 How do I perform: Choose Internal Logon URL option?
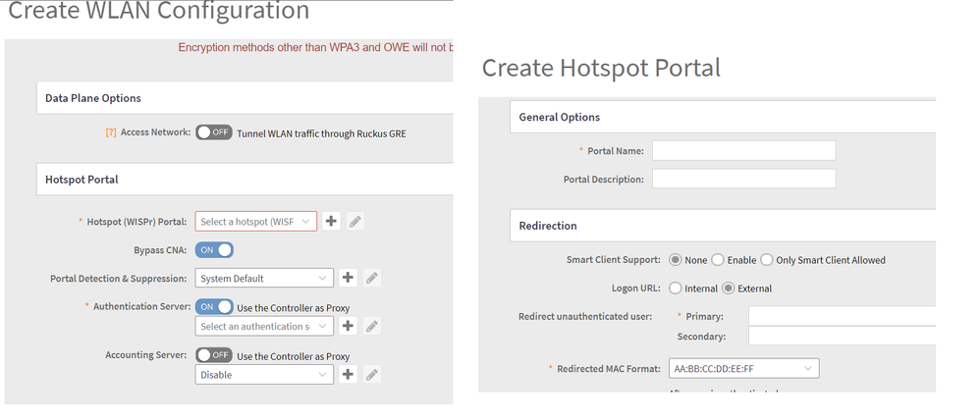click(x=676, y=289)
